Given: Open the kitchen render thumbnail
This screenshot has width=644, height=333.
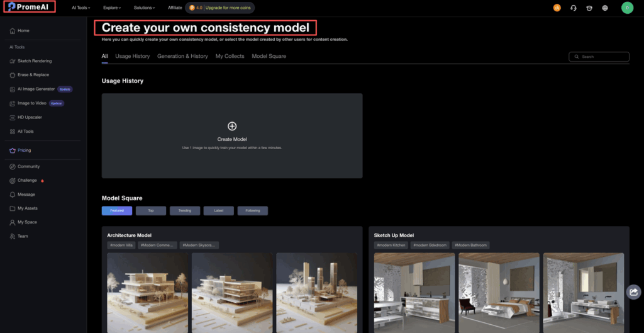Looking at the screenshot, I should click(x=414, y=293).
